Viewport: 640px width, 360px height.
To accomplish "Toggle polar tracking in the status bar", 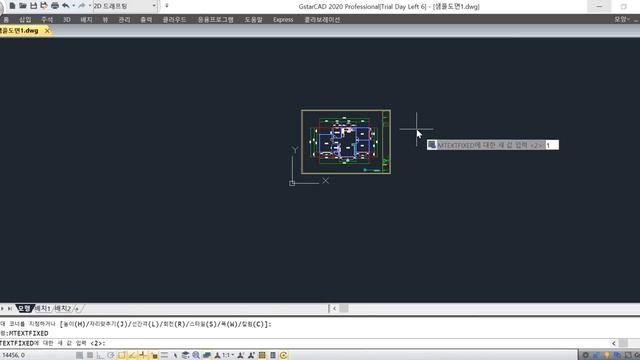I will 111,355.
